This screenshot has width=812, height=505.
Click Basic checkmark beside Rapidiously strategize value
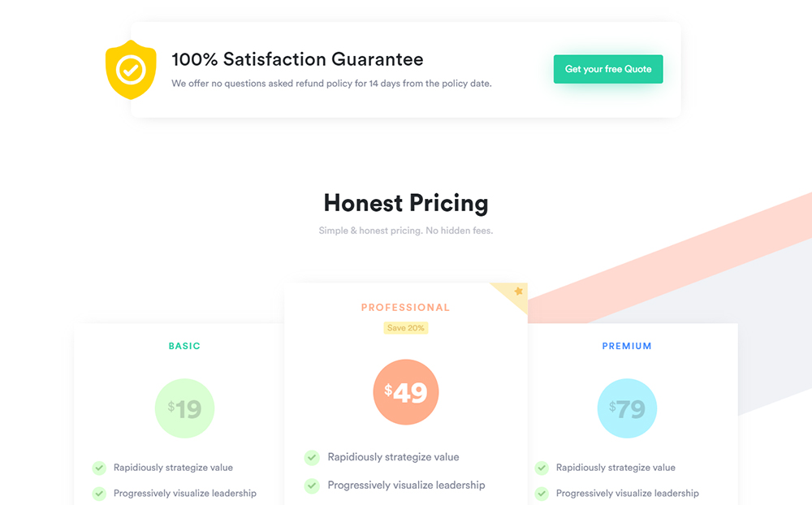[x=99, y=468]
